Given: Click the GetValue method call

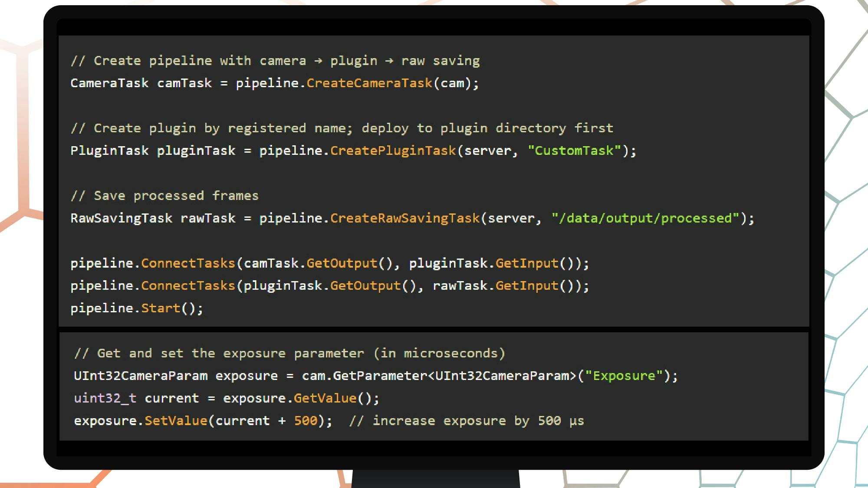Looking at the screenshot, I should [x=325, y=398].
